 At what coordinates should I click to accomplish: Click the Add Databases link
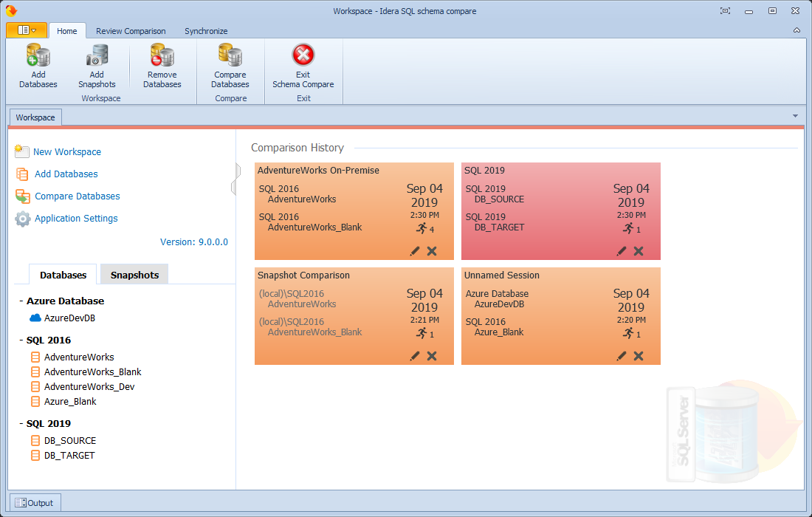click(x=66, y=174)
